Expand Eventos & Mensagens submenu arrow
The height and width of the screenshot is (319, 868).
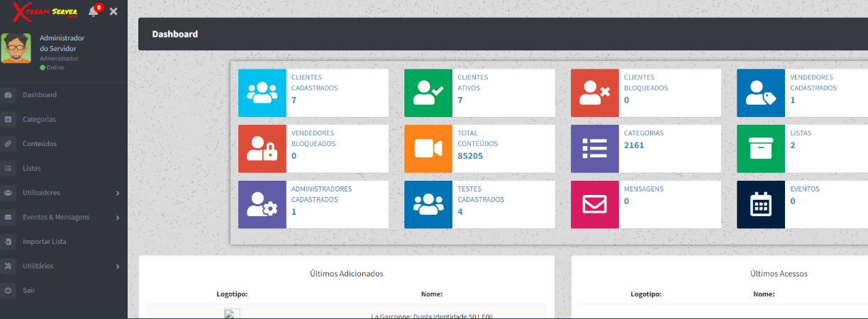[x=118, y=217]
